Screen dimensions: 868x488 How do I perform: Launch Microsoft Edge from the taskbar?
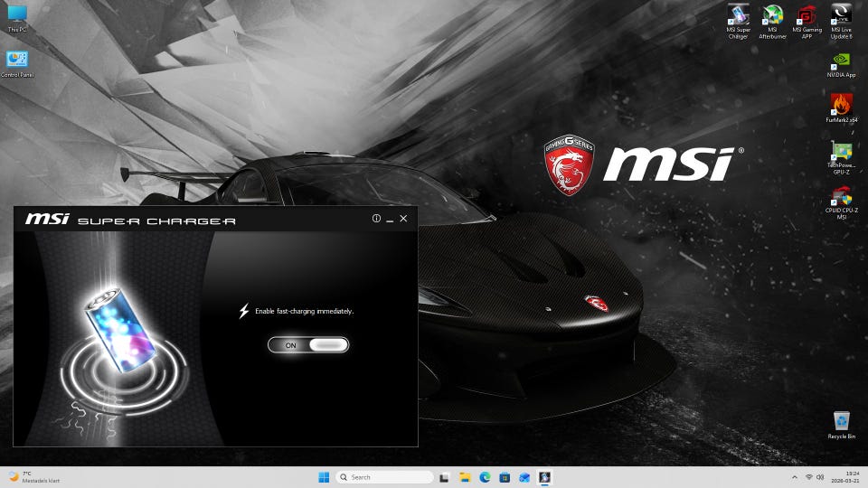pos(485,477)
